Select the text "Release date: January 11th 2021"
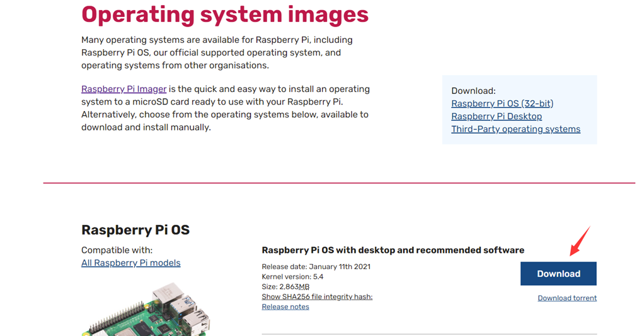 pyautogui.click(x=316, y=267)
